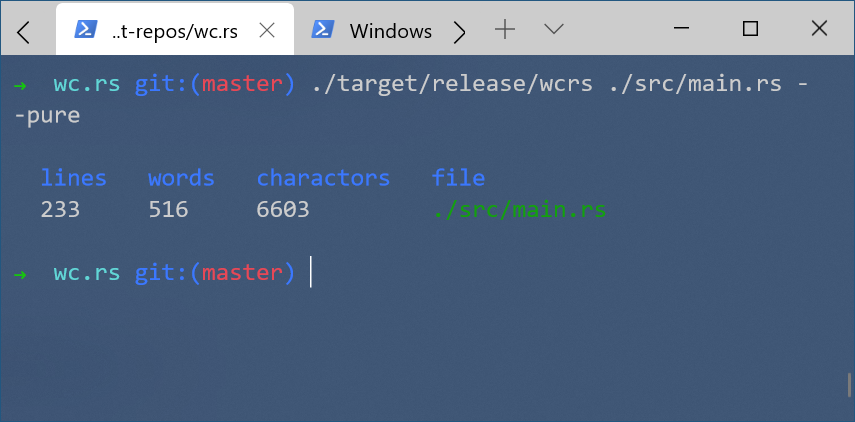Open the new-tab profile dropdown chevron
855x422 pixels.
click(x=554, y=29)
